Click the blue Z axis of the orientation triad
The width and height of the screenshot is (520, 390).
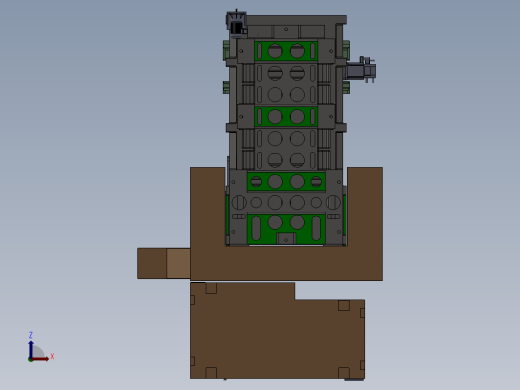(31, 349)
